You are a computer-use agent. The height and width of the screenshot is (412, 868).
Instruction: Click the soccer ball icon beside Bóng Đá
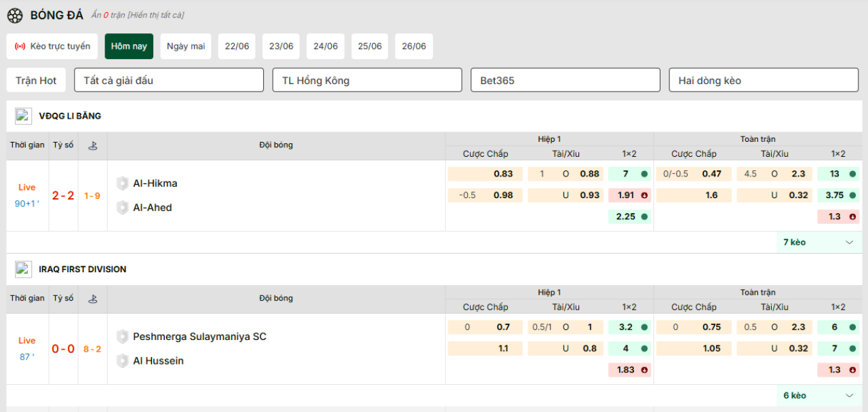pos(15,15)
